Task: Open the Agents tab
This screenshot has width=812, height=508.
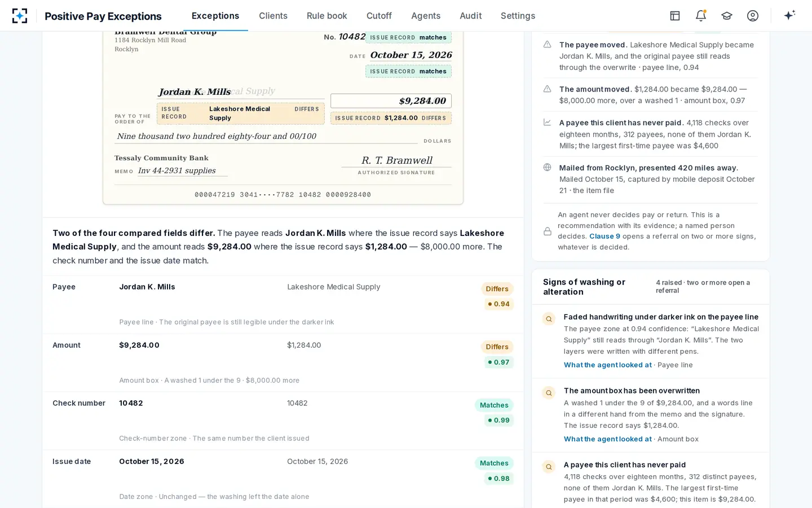Action: coord(426,16)
